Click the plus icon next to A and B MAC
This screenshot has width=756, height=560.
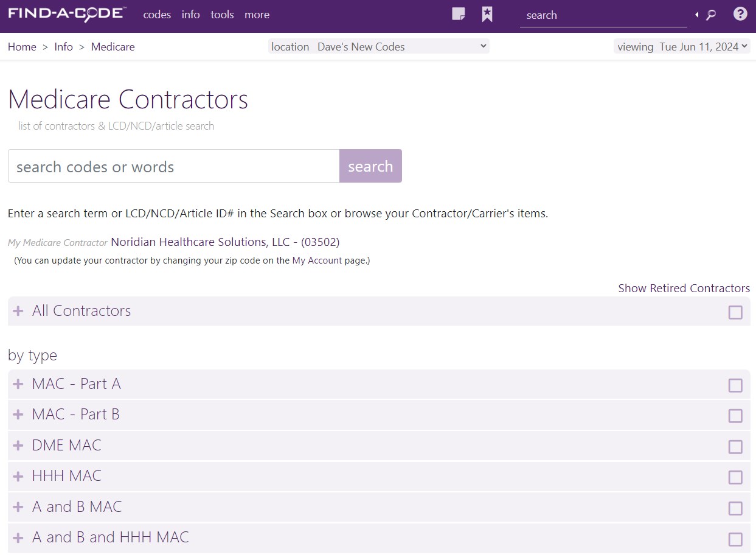coord(18,507)
